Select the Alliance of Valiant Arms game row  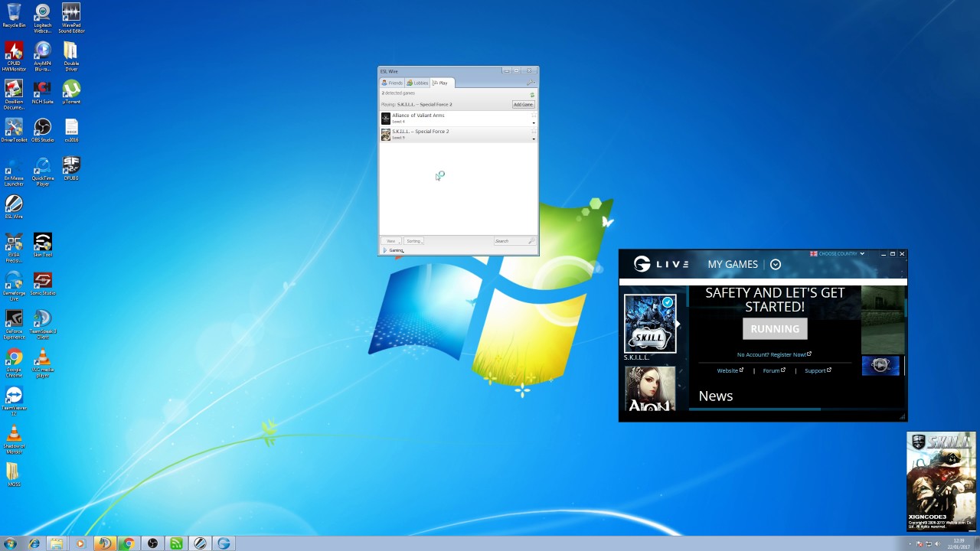[458, 119]
